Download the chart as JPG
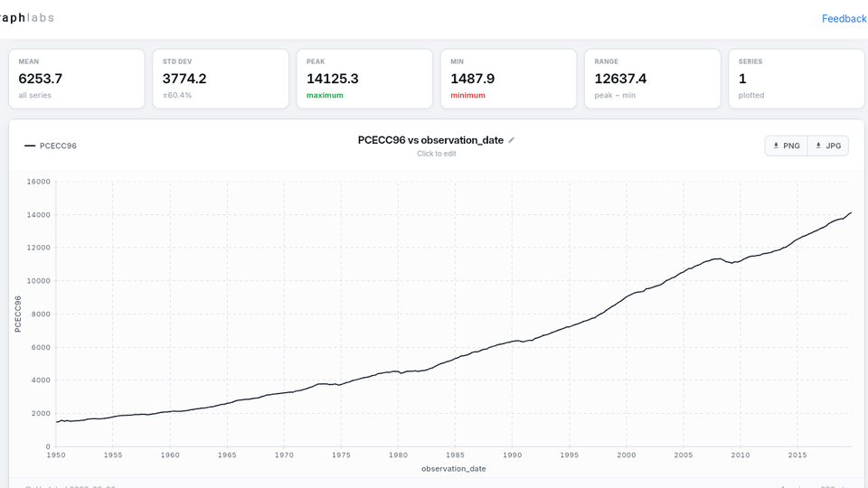The width and height of the screenshot is (868, 488). point(827,145)
